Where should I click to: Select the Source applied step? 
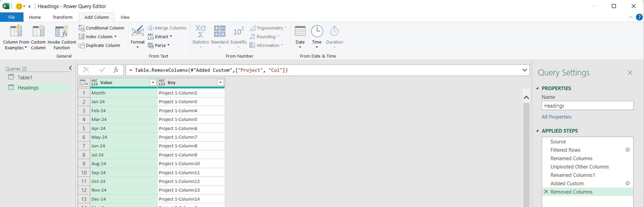click(x=588, y=141)
